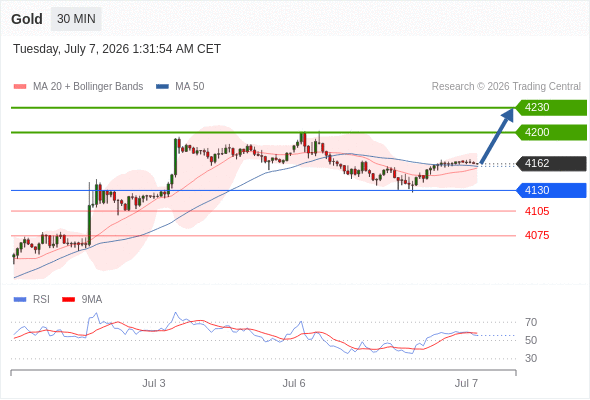Click the Jul 3 date marker
The width and height of the screenshot is (590, 400).
(154, 383)
